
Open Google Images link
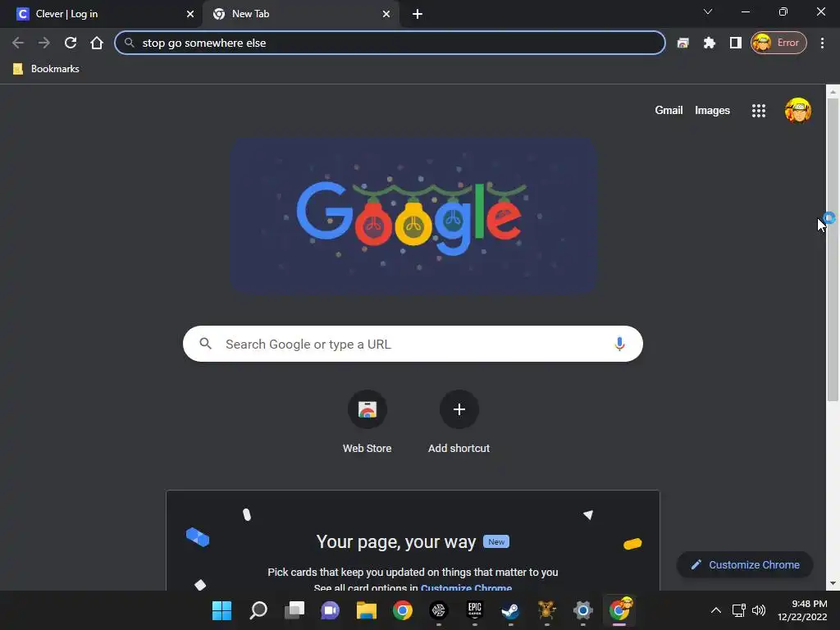click(x=712, y=111)
